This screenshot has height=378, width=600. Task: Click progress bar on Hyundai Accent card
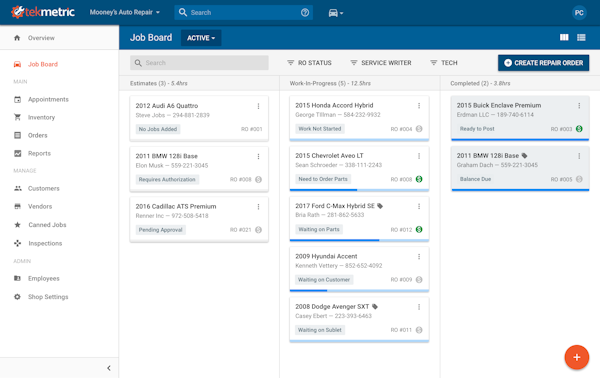point(359,291)
